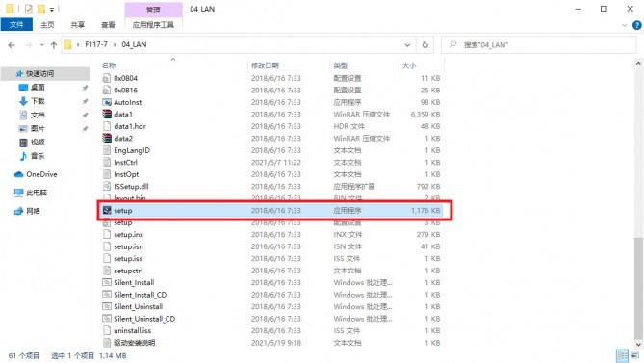
Task: Open 视频 in navigation pane
Action: pos(38,143)
